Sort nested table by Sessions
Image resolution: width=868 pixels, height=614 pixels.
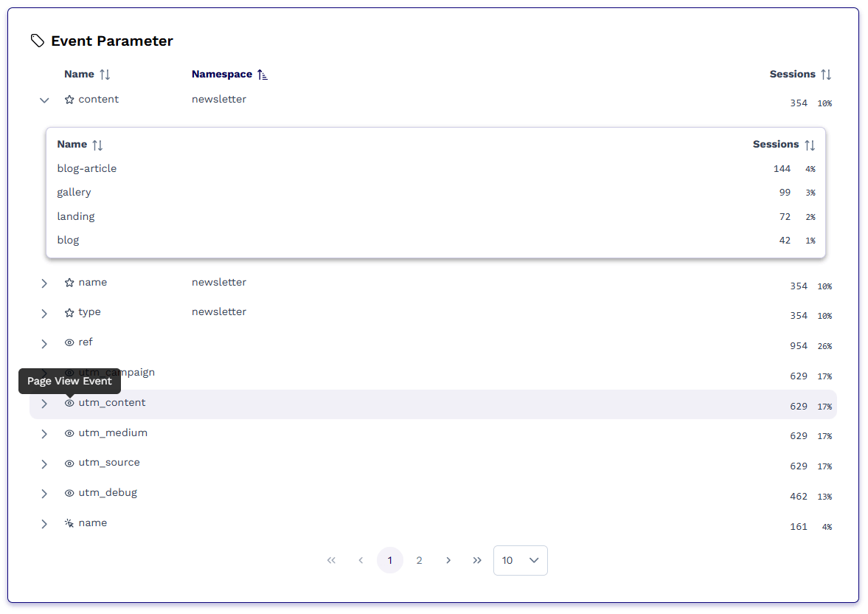[x=784, y=145]
